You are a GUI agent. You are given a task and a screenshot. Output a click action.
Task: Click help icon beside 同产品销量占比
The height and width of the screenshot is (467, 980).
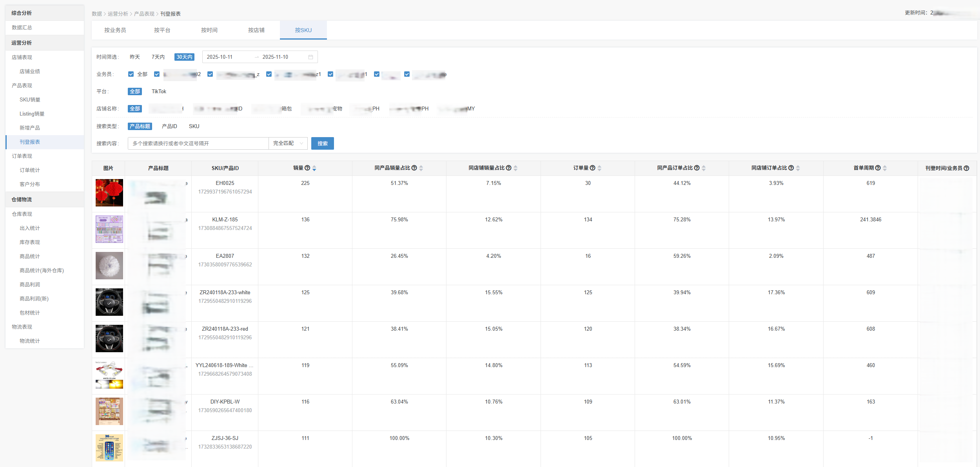[414, 168]
